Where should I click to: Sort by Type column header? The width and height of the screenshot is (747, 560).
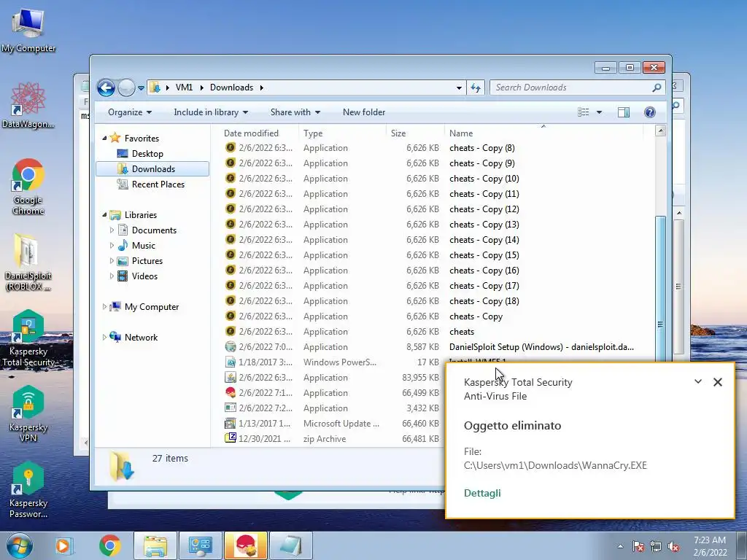(343, 133)
